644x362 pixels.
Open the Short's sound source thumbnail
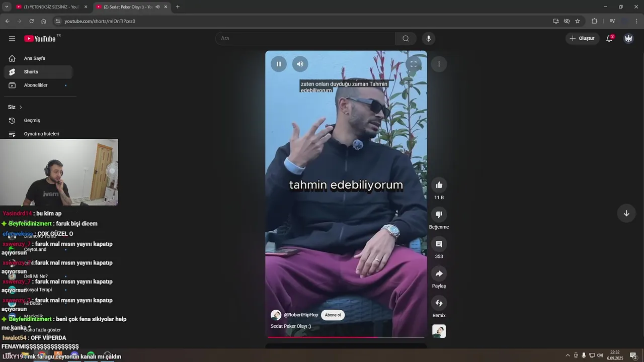click(x=439, y=331)
